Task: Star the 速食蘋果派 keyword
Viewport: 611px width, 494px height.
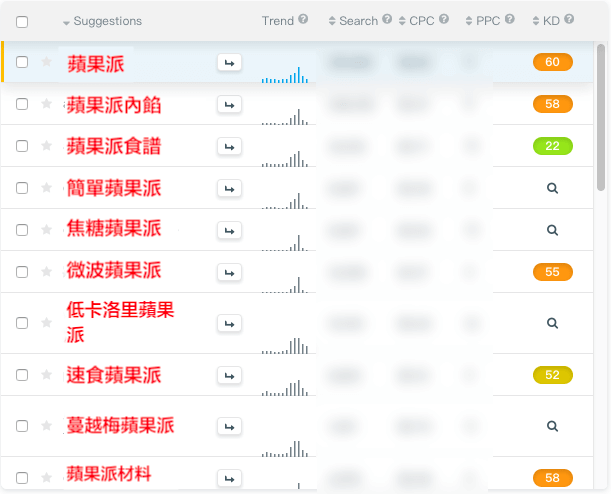Action: (46, 375)
